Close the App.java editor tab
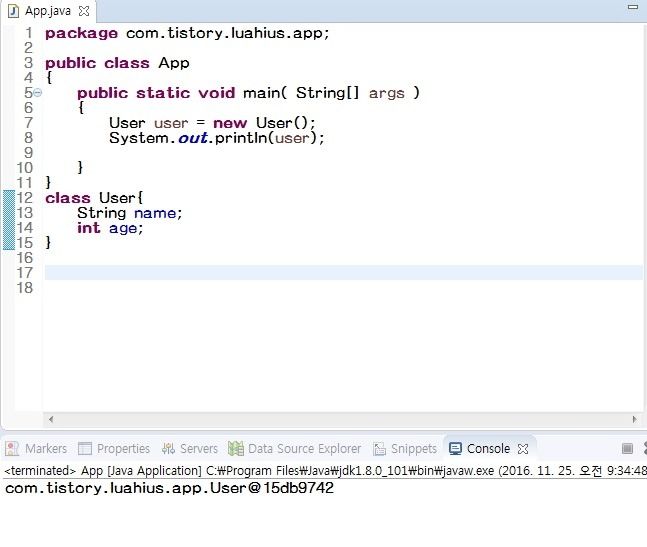This screenshot has width=647, height=547. [x=84, y=11]
